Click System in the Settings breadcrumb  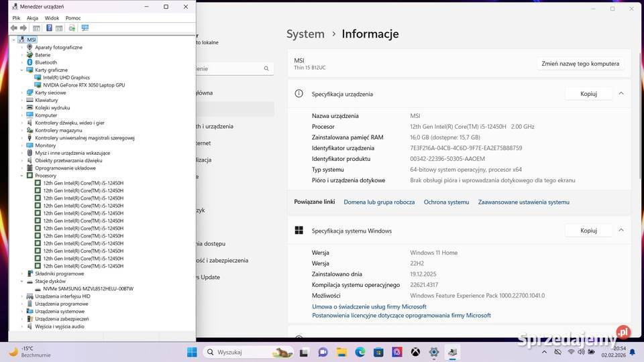click(x=305, y=34)
